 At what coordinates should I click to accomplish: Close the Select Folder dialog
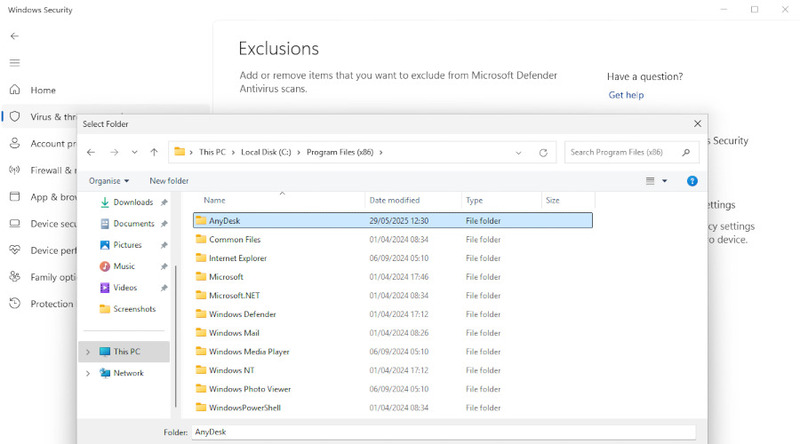(697, 124)
